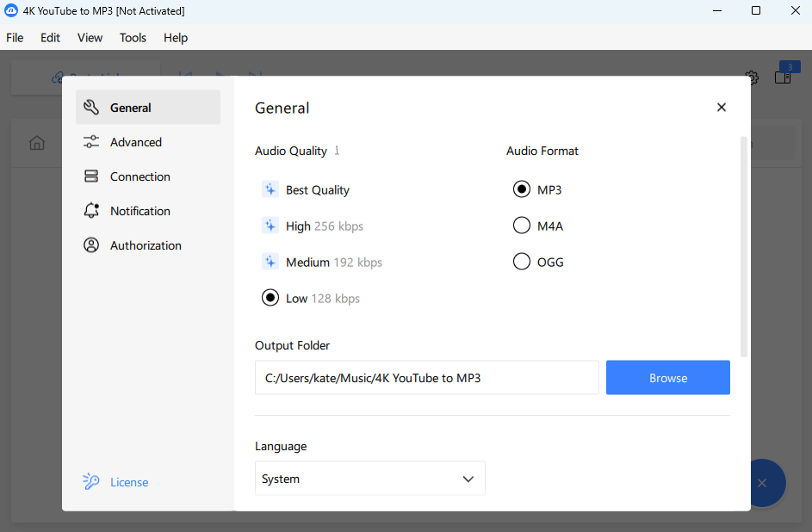Open the Help menu
Screen dimensions: 812x532
tap(176, 38)
